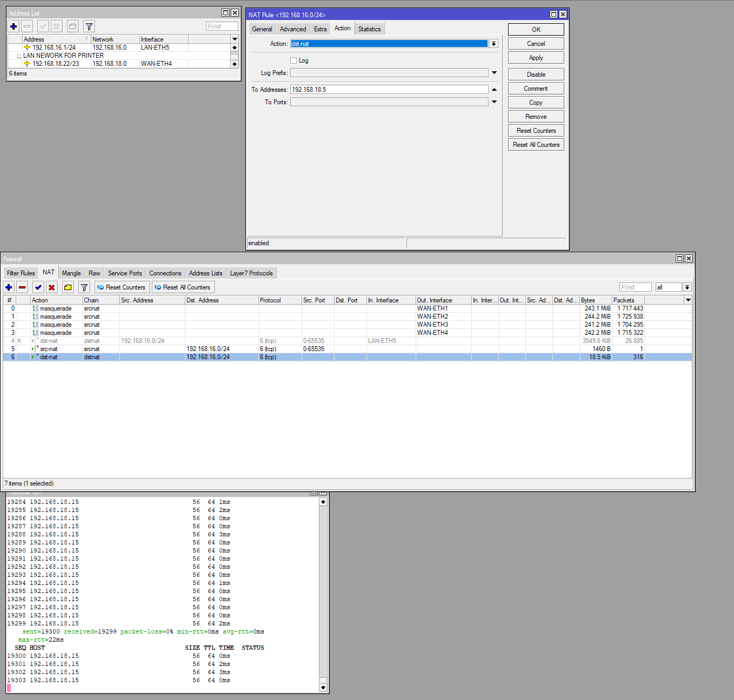Open Address Lists tab in Firewall
734x700 pixels.
click(206, 273)
